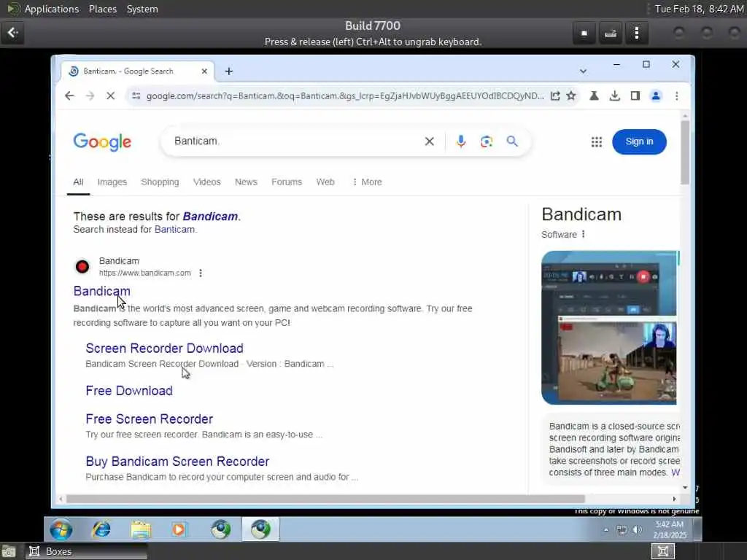Open Windows Media Player taskbar icon
This screenshot has width=747, height=560.
tap(179, 529)
